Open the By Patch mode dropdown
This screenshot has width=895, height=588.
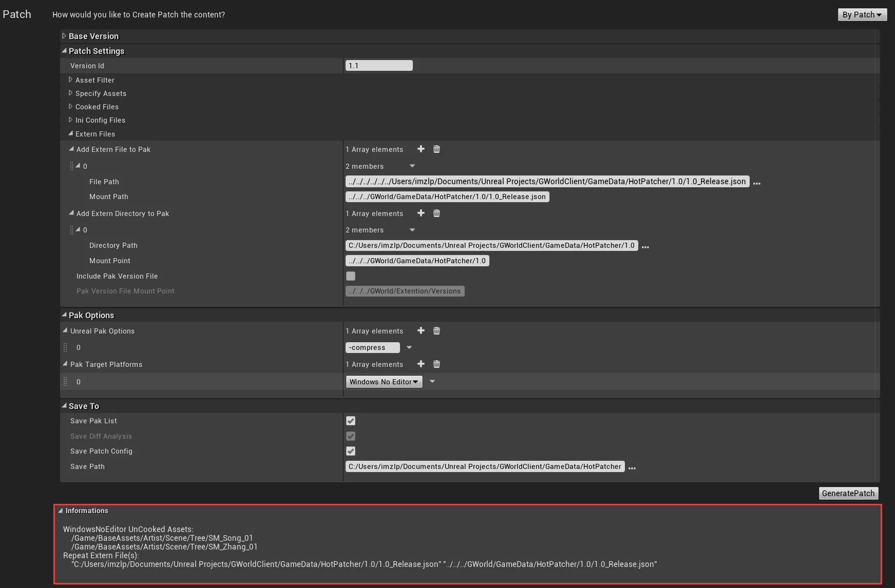click(x=862, y=15)
